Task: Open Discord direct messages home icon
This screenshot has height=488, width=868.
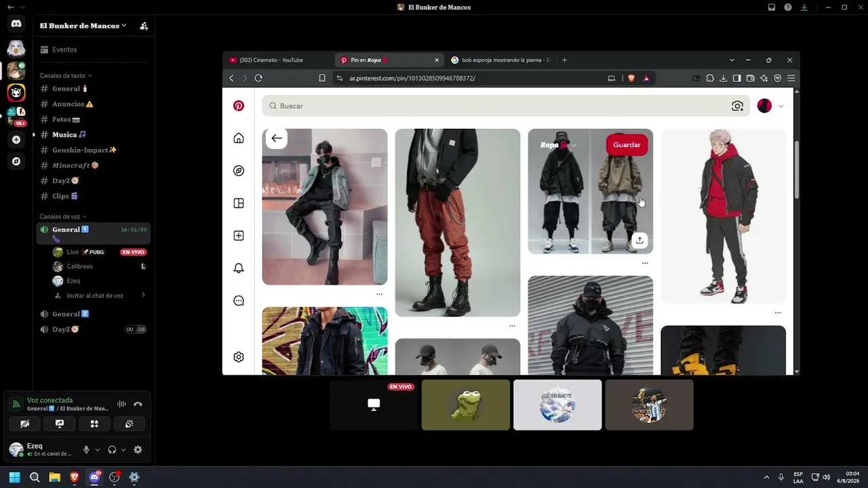Action: coord(16,24)
